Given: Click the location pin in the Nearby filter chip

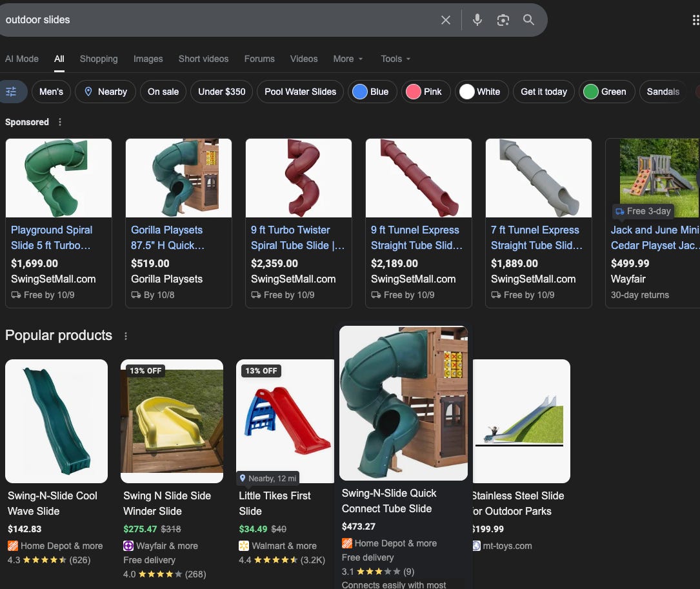Looking at the screenshot, I should [x=88, y=92].
